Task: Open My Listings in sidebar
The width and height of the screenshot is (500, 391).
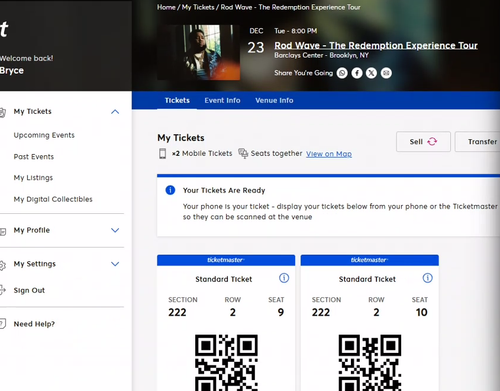Action: pyautogui.click(x=33, y=178)
